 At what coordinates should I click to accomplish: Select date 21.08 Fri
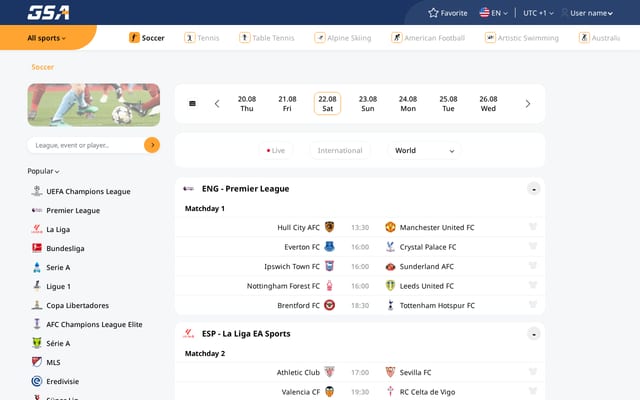(287, 104)
